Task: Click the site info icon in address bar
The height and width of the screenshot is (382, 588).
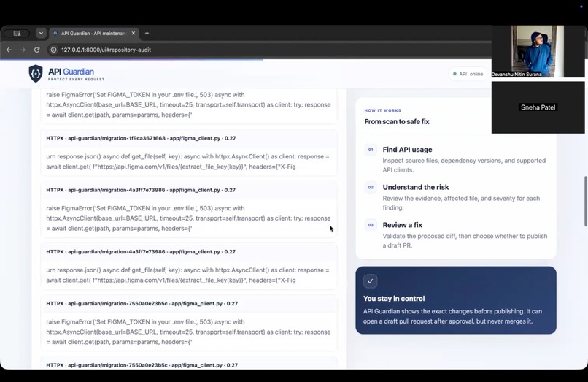Action: (x=54, y=50)
